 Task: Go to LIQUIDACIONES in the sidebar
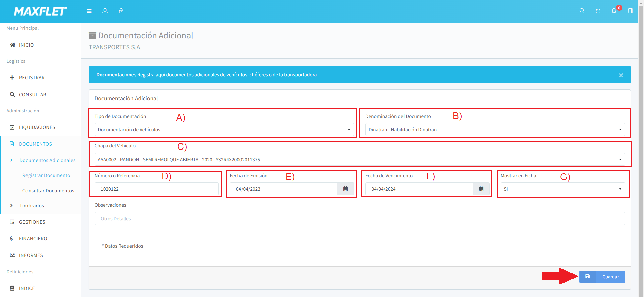(37, 127)
